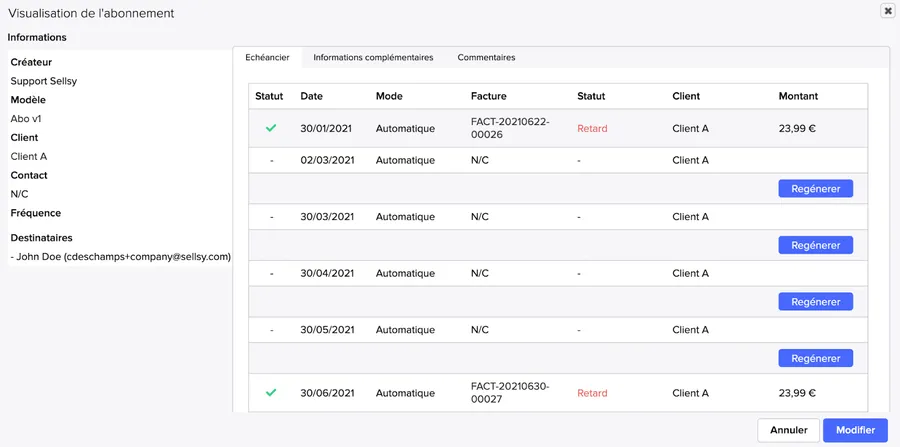Open invoice FACT-20210630-00027
The height and width of the screenshot is (447, 900).
[510, 393]
